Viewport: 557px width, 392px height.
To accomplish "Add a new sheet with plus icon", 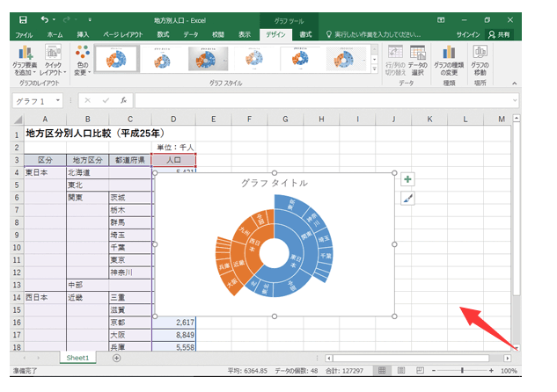I will [x=116, y=359].
